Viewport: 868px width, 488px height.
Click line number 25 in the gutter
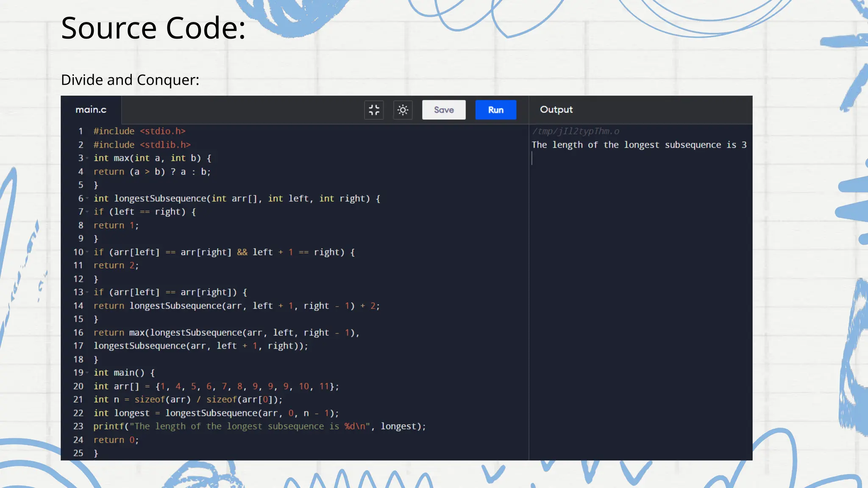(78, 453)
